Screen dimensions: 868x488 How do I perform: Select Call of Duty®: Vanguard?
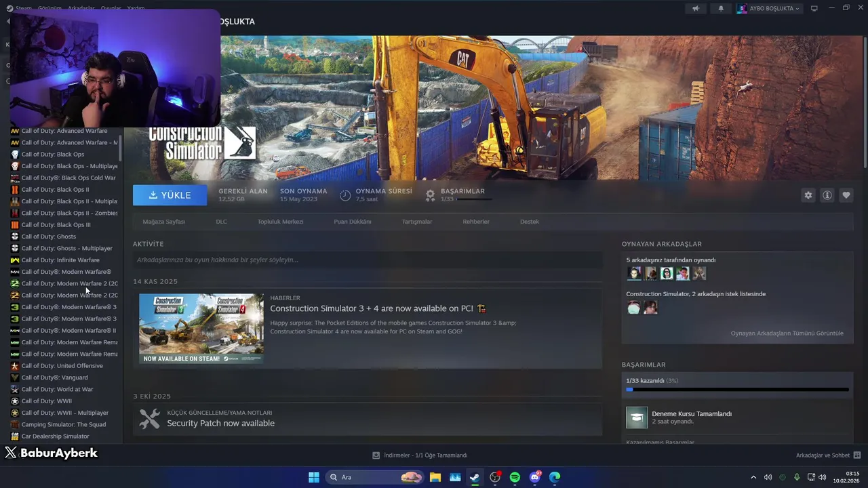54,378
